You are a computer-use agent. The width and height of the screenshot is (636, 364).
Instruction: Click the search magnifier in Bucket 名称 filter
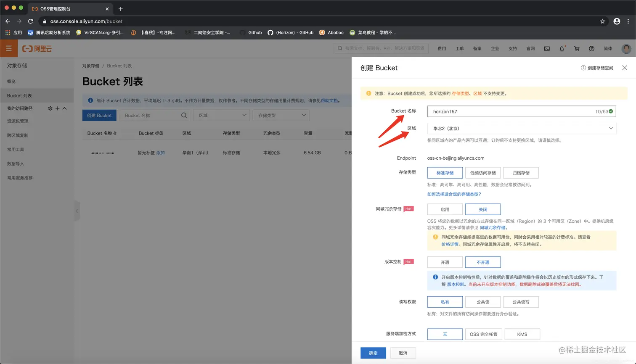pos(184,115)
